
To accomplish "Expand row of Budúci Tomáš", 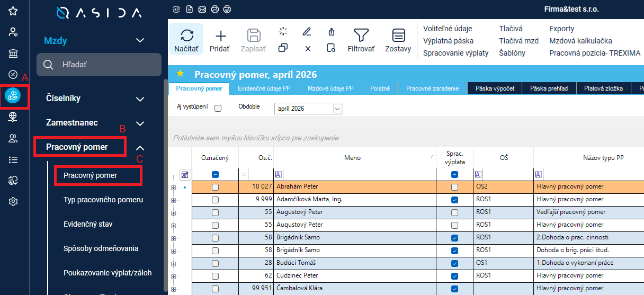I will pos(173,263).
